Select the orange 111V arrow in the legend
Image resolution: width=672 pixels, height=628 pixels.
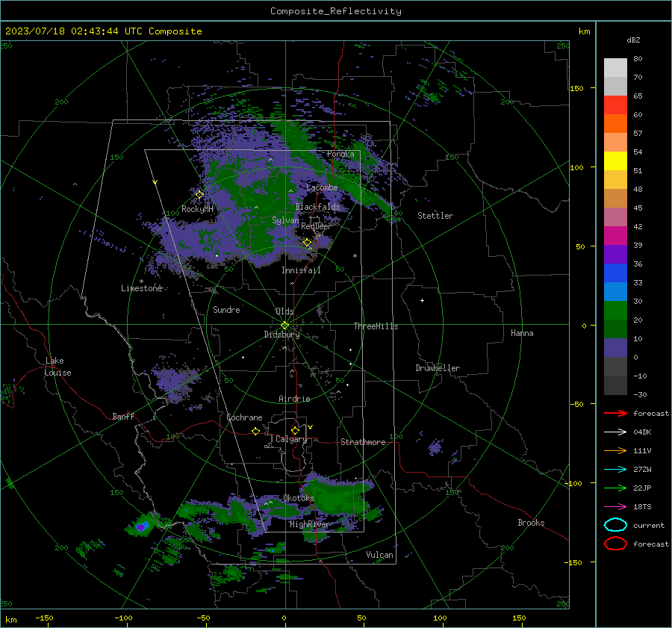pos(615,450)
